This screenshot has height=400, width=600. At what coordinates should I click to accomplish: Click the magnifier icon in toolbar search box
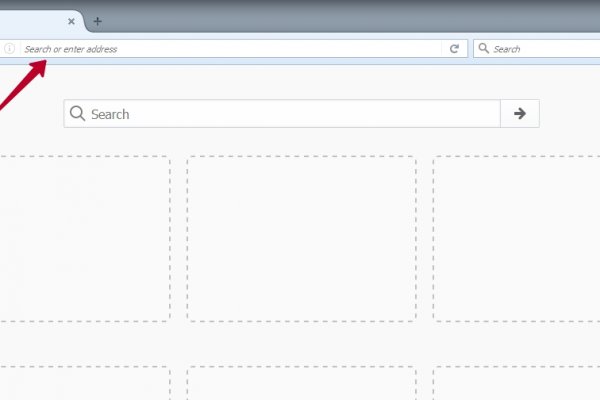(483, 48)
